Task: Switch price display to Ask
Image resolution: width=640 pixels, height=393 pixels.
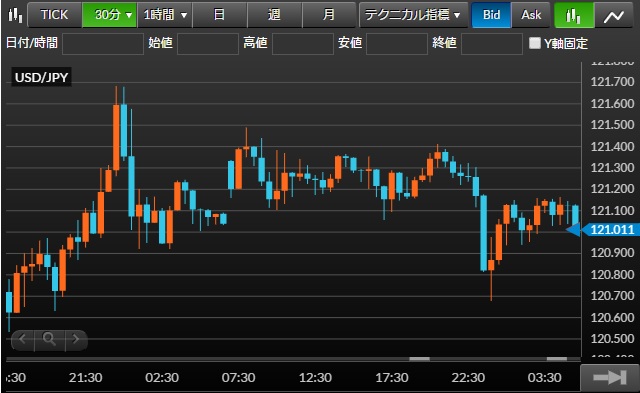Action: click(531, 15)
